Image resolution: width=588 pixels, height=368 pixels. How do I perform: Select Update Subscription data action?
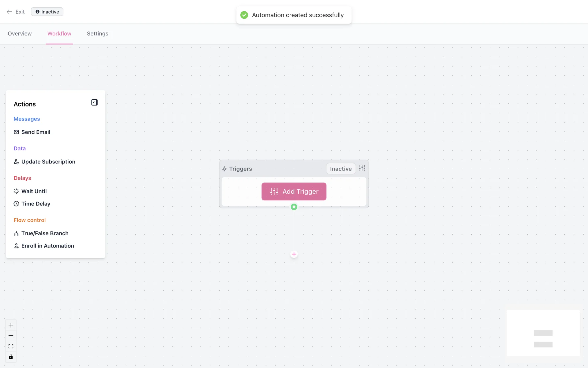point(48,162)
